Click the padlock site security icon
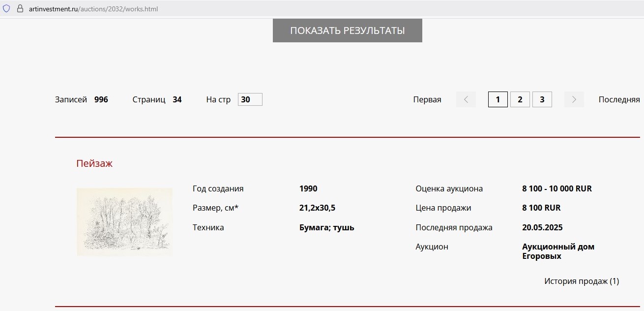 pos(20,9)
